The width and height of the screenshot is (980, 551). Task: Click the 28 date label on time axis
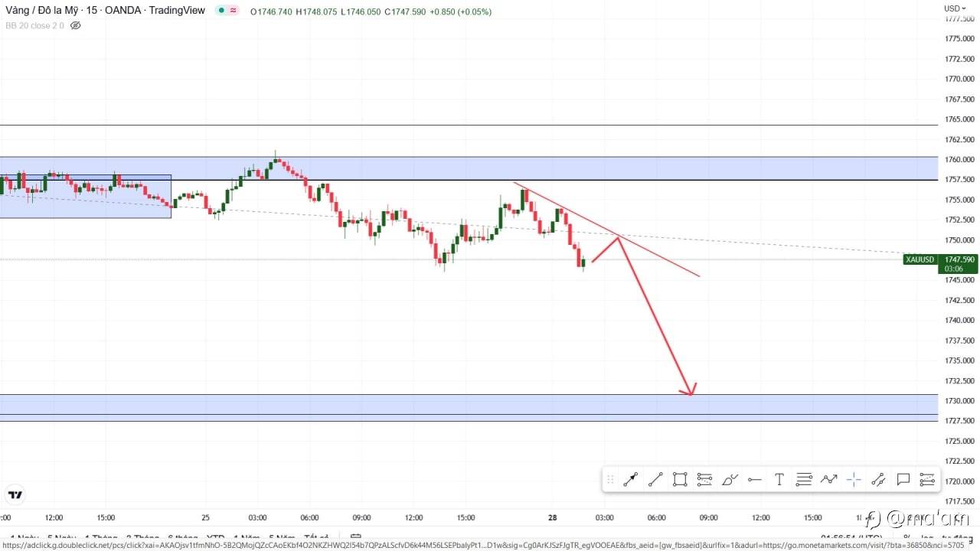tap(553, 517)
